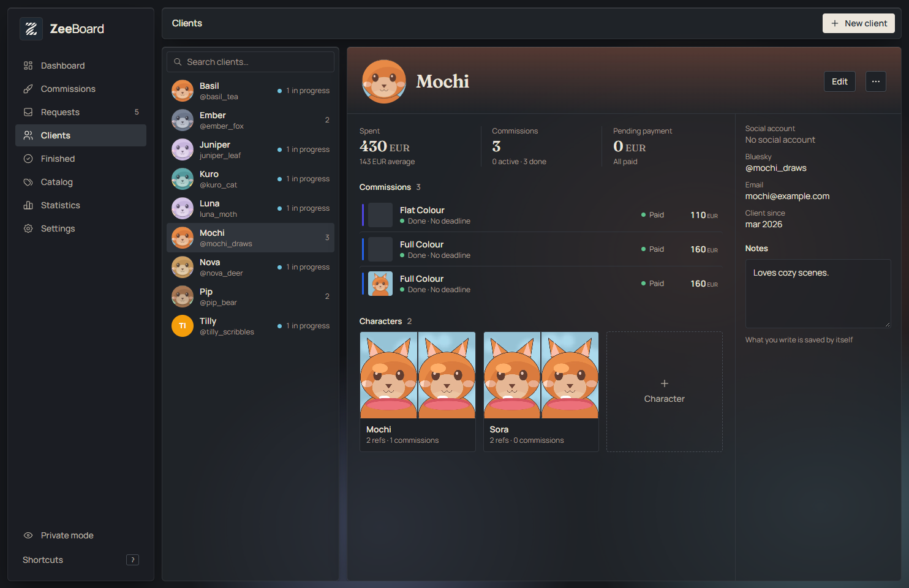
Task: Click the ZeeBoard logo icon
Action: (x=31, y=29)
